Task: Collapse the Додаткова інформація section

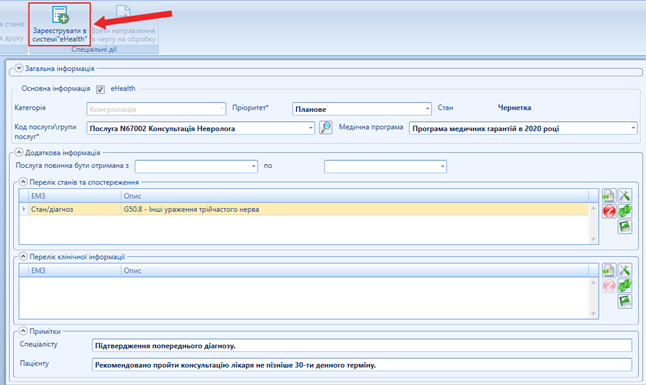Action: coord(19,152)
